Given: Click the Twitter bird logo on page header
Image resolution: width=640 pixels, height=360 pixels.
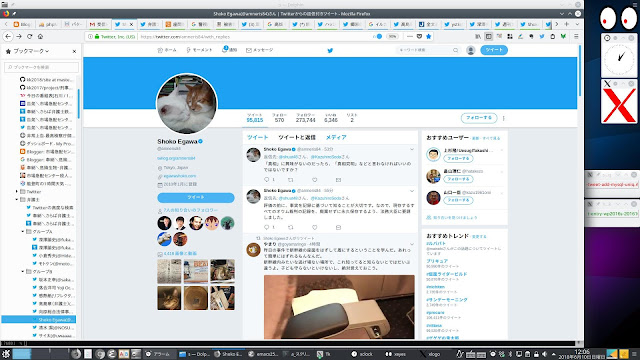Looking at the screenshot, I should pyautogui.click(x=330, y=50).
